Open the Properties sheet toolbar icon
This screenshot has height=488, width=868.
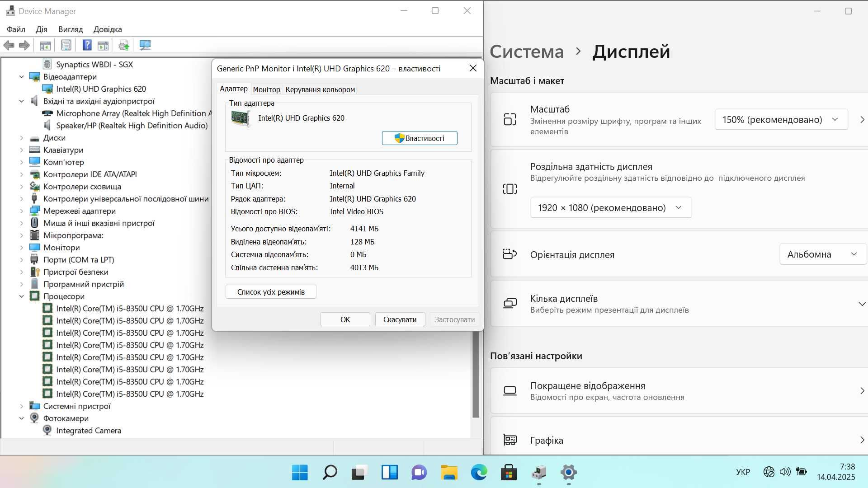pyautogui.click(x=66, y=45)
